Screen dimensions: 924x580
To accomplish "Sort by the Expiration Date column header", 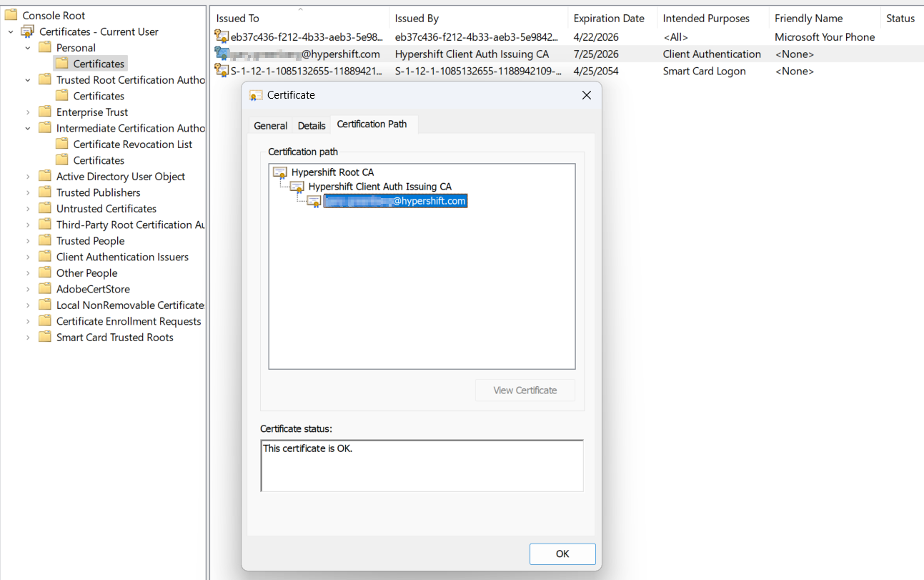I will click(612, 18).
